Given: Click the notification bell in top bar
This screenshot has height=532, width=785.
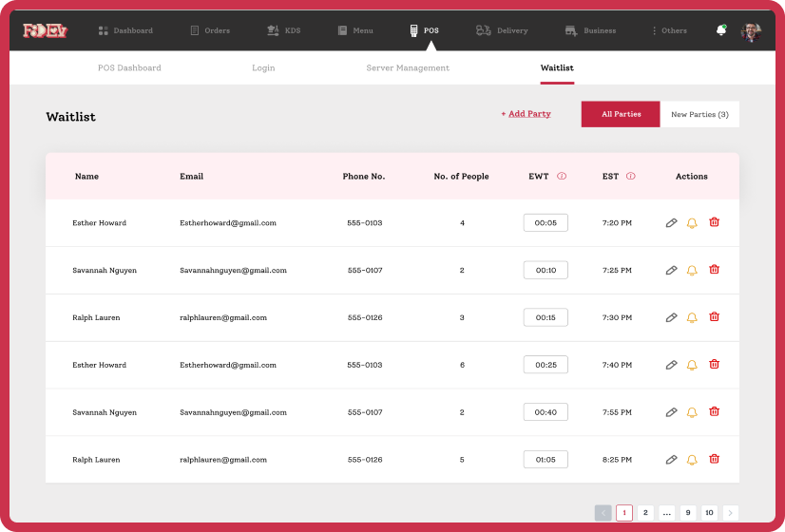Looking at the screenshot, I should coord(721,30).
